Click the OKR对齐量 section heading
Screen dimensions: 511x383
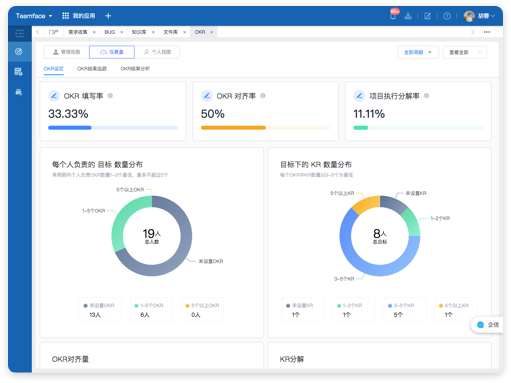(x=70, y=359)
